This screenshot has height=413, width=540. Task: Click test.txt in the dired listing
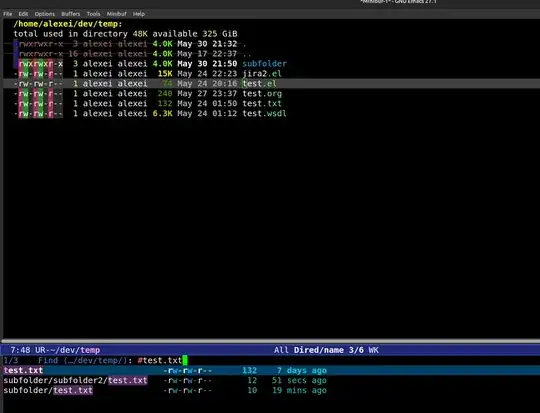(x=262, y=104)
